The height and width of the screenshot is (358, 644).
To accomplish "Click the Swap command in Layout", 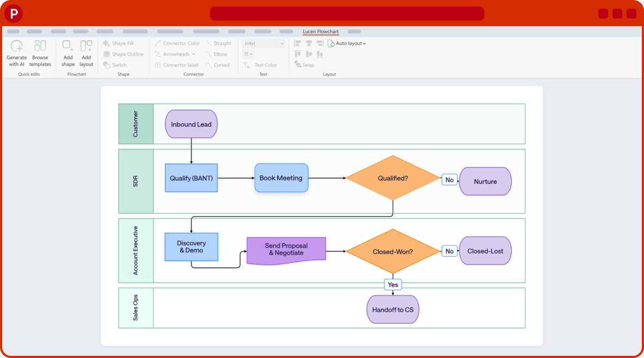I will 305,65.
